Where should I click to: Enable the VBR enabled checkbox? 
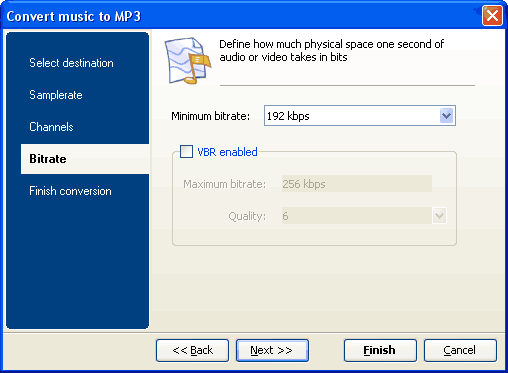pyautogui.click(x=186, y=152)
